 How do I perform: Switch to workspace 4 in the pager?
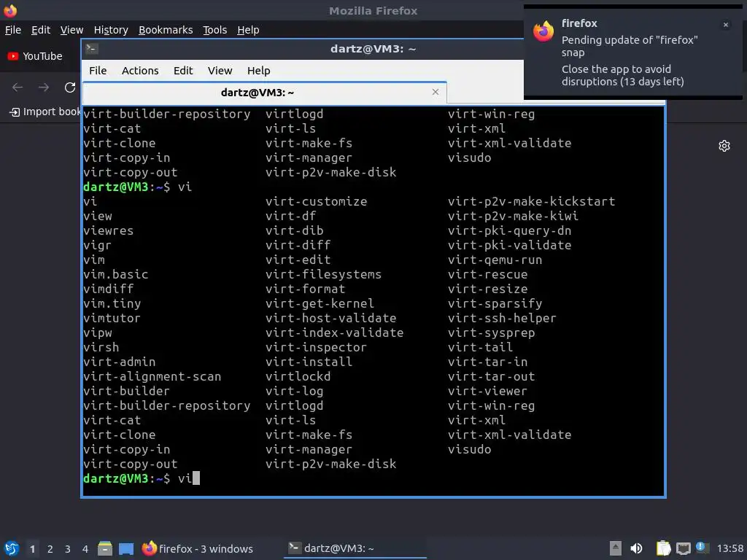(x=85, y=549)
